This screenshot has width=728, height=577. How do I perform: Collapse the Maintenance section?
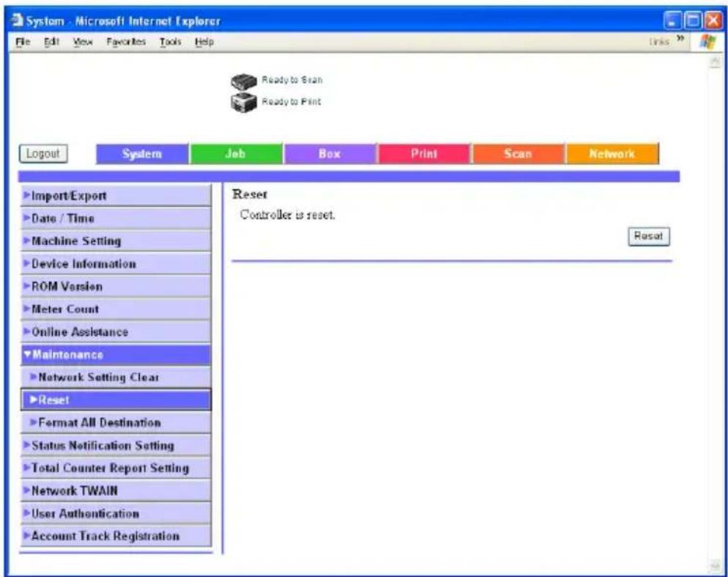pos(116,355)
